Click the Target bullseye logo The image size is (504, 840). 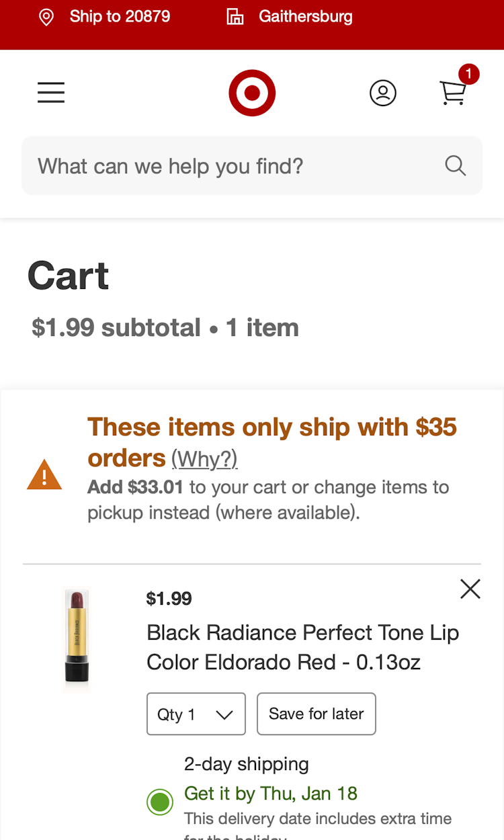pyautogui.click(x=252, y=93)
